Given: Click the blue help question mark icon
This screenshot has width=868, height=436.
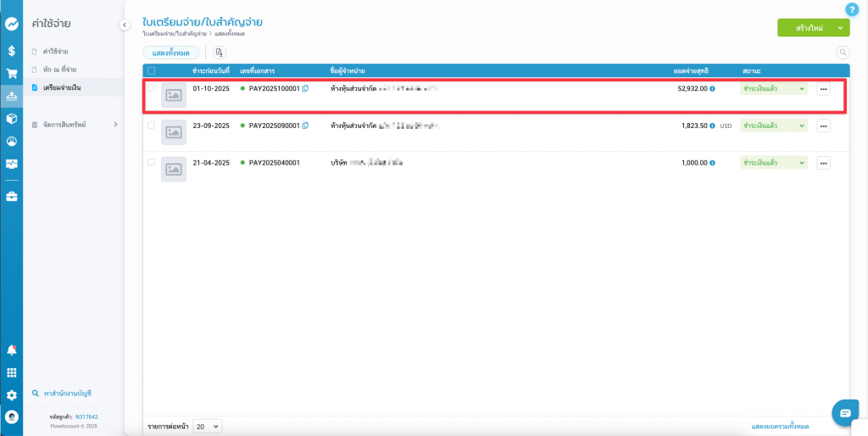Looking at the screenshot, I should 852,9.
